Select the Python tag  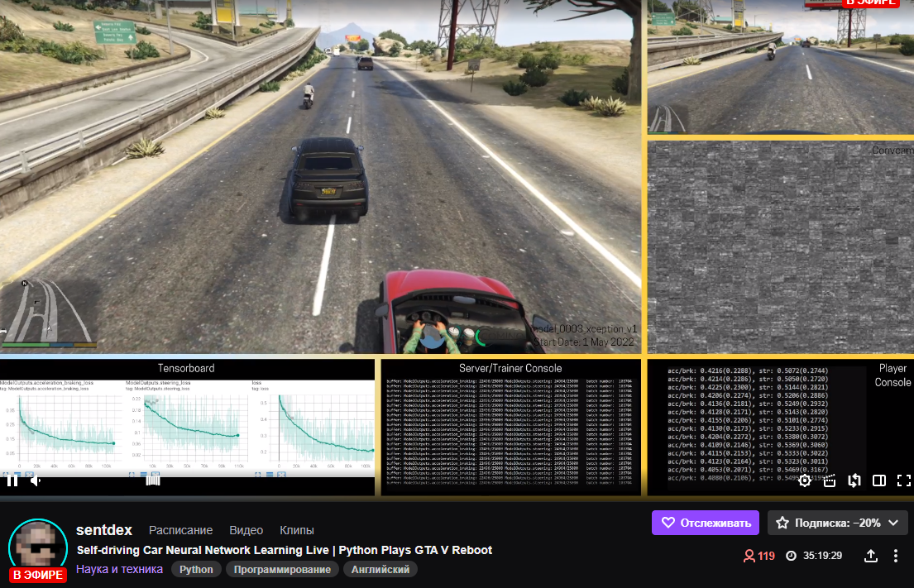pyautogui.click(x=196, y=569)
